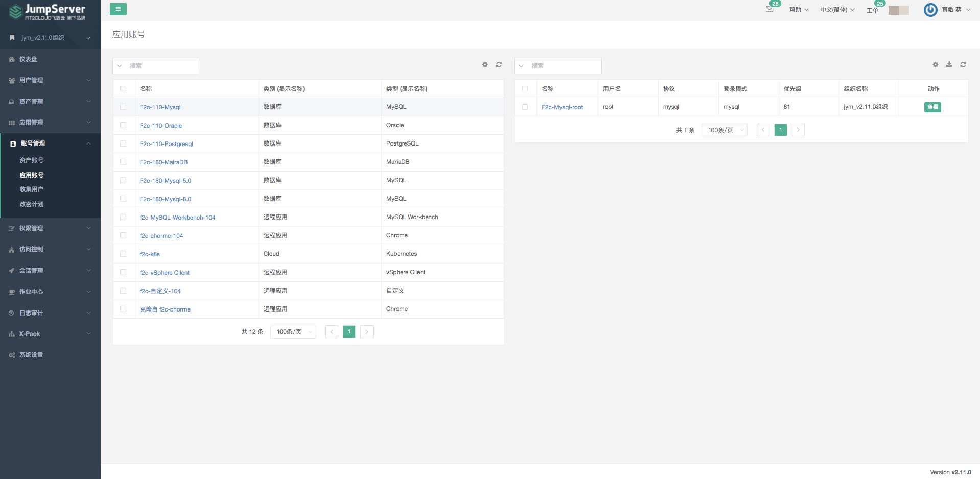Screen dimensions: 980x479
Task: Click the 查看 button for F2c-Mysql-root
Action: 932,107
